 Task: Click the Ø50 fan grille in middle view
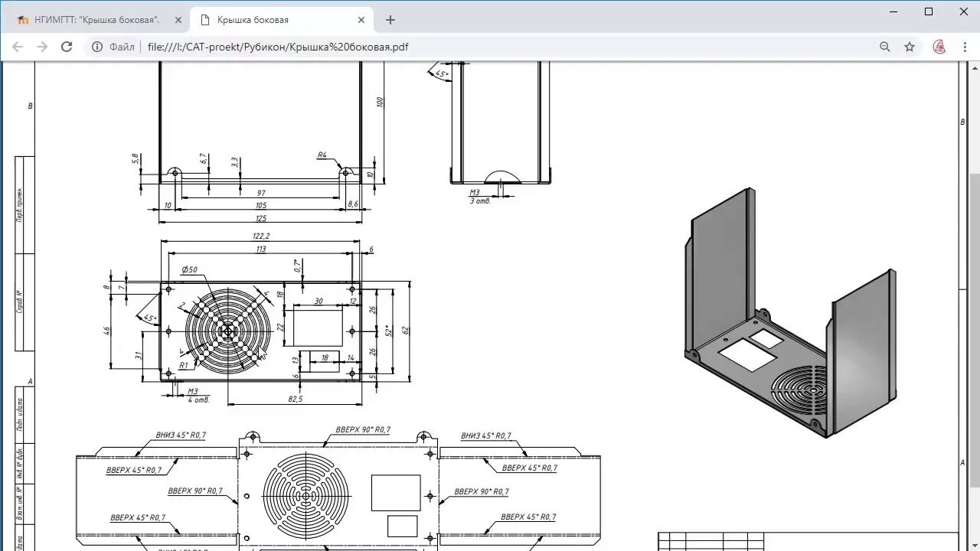(x=228, y=331)
